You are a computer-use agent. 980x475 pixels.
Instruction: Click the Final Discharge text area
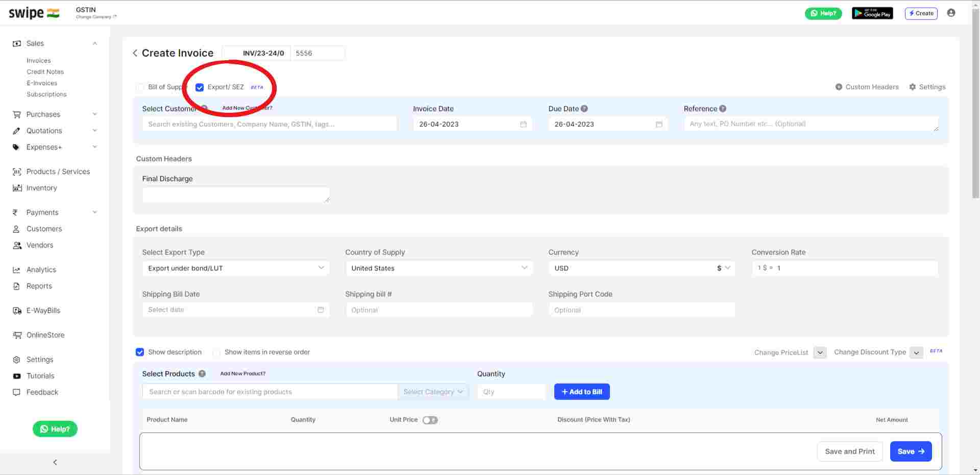[236, 195]
